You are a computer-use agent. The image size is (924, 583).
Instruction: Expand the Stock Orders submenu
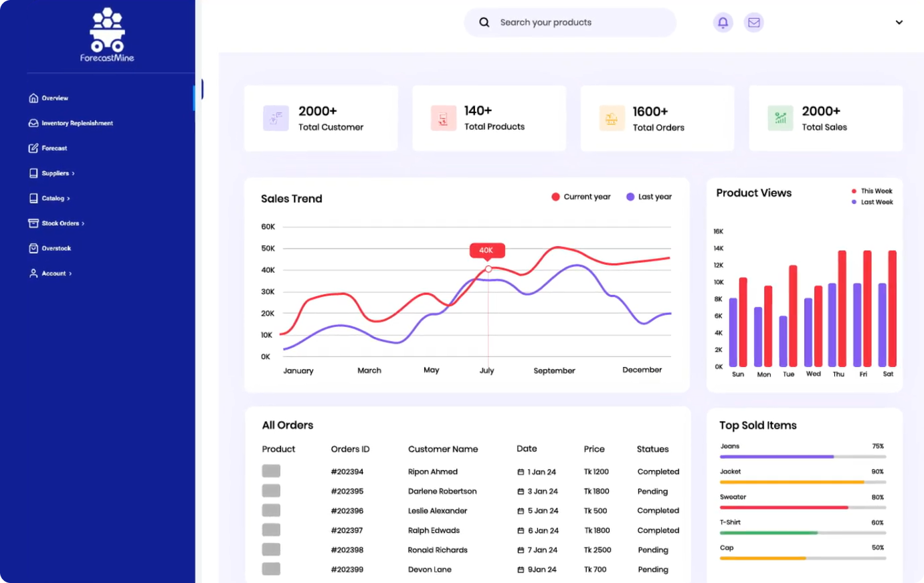(x=63, y=223)
